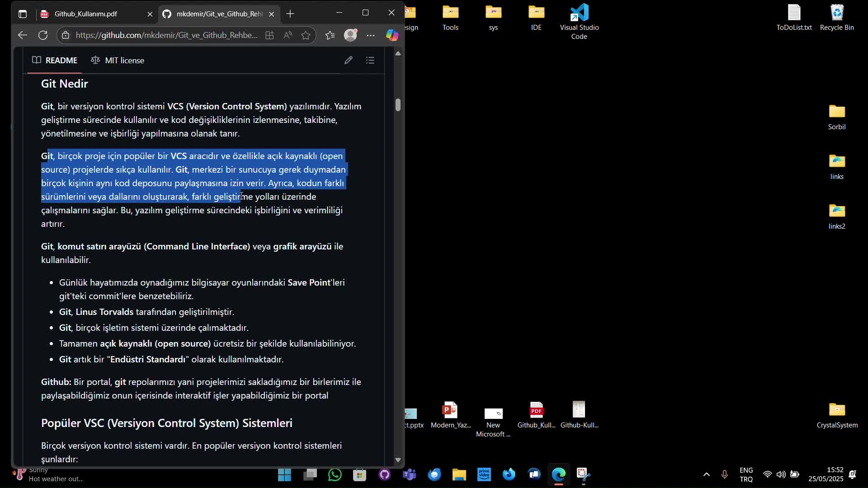
Task: Open GitHub Desktop from the taskbar
Action: pos(385,474)
